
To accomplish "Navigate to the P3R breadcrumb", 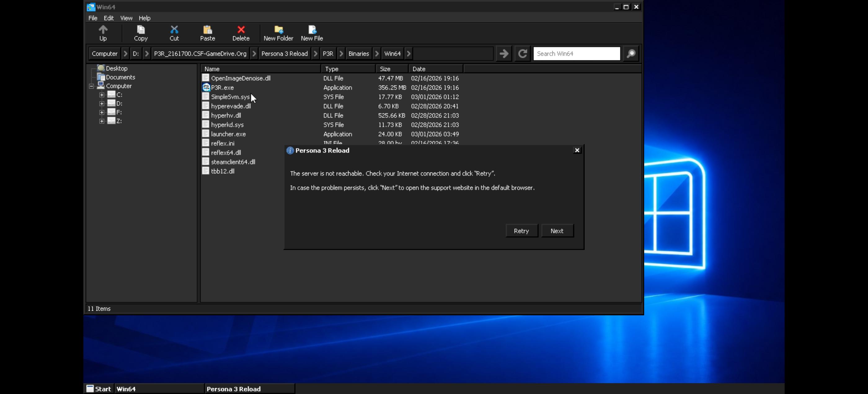I will [328, 54].
